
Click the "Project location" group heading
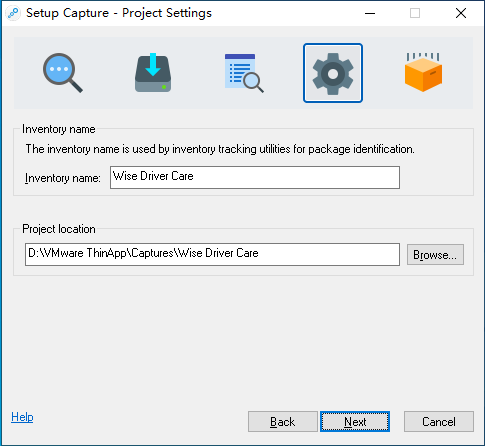tap(59, 229)
